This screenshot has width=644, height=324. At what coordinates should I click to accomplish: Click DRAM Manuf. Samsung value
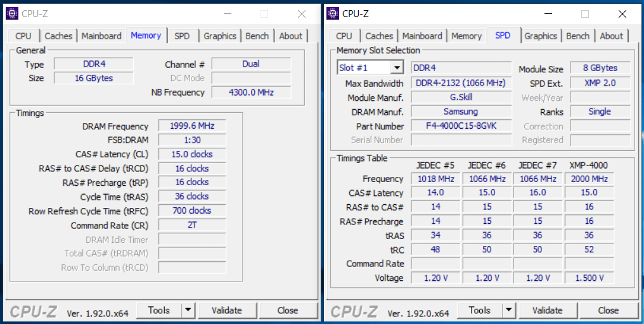461,112
